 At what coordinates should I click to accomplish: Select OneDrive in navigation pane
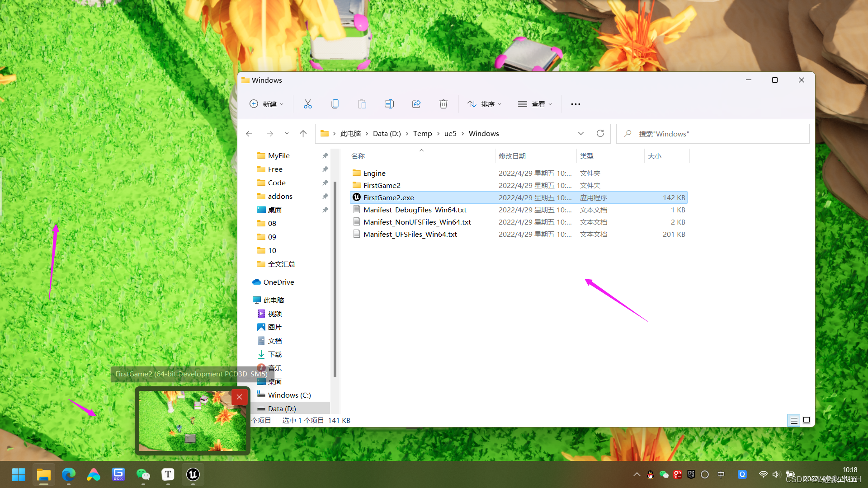[278, 282]
